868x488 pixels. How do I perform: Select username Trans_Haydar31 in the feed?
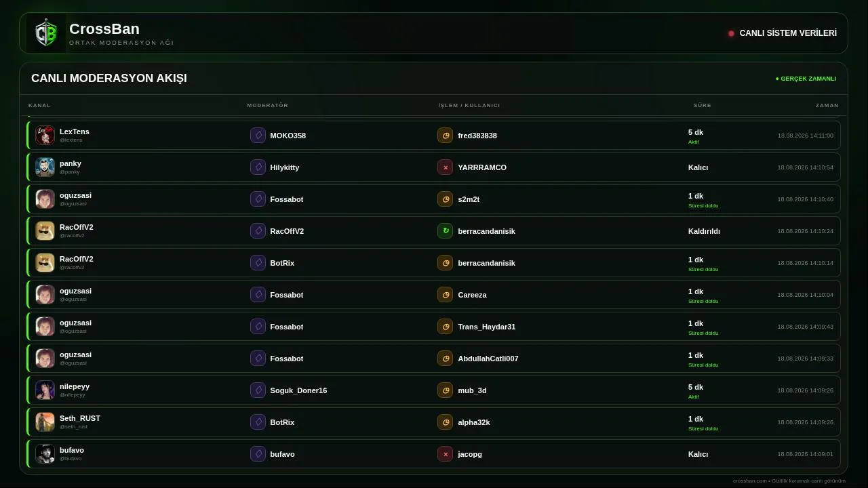(486, 327)
